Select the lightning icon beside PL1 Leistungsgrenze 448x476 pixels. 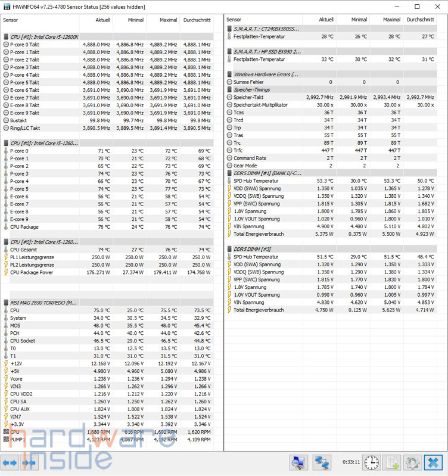point(6,257)
